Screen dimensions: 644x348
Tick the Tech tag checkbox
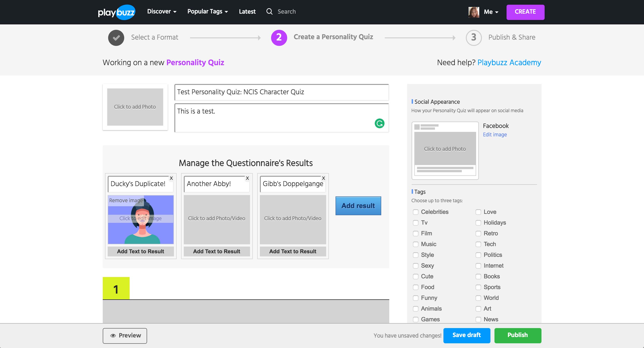pos(478,244)
